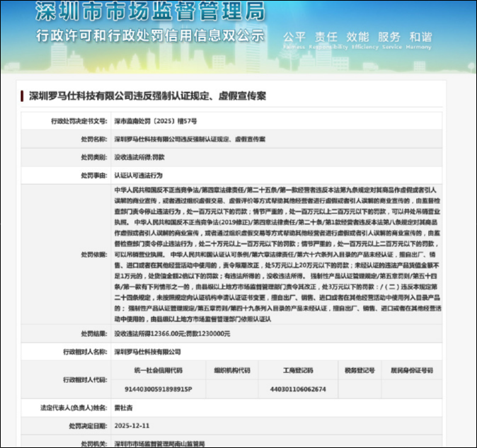
Task: Click the 工商登记码 column header
Action: 298,370
